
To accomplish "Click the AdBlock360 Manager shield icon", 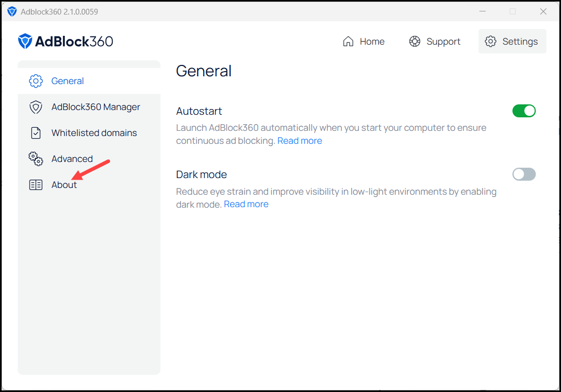I will (x=36, y=107).
